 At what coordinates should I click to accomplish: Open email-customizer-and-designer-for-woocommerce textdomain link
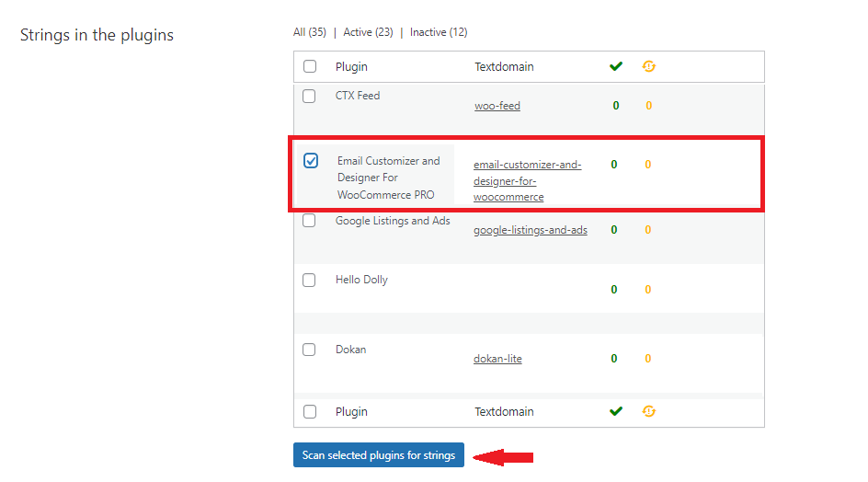point(527,180)
